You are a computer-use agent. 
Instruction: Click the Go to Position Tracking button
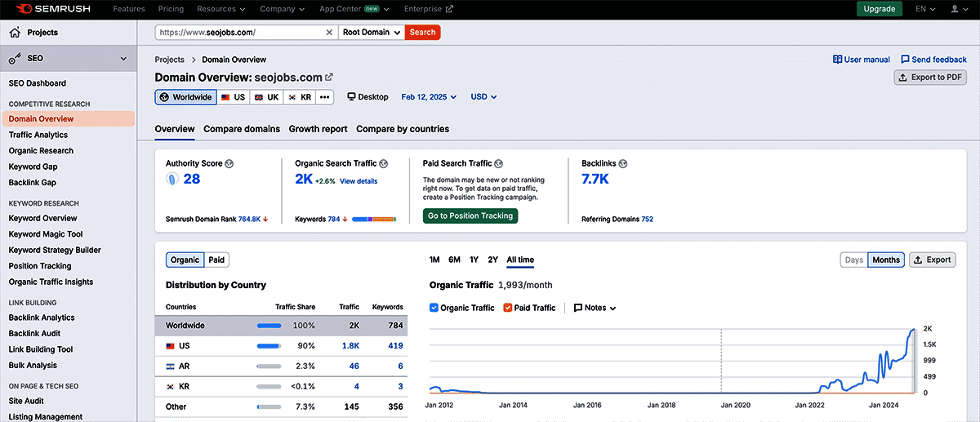pos(470,215)
